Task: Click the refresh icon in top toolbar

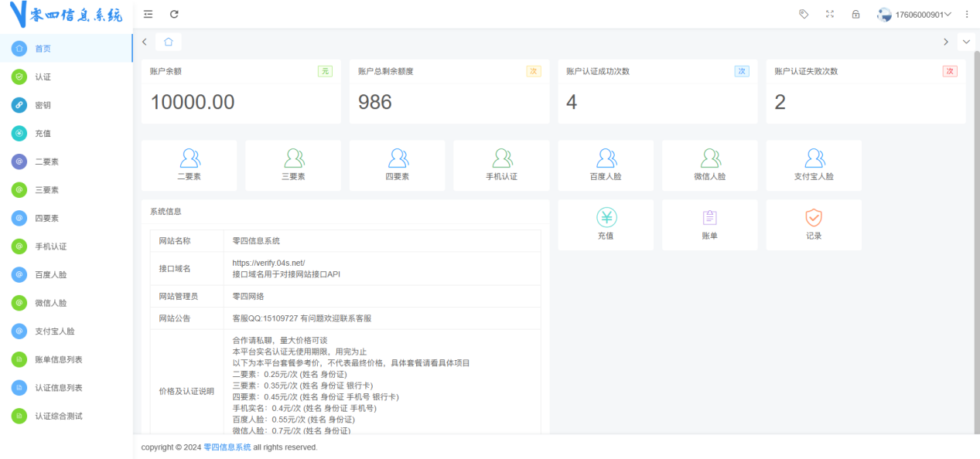Action: [174, 14]
